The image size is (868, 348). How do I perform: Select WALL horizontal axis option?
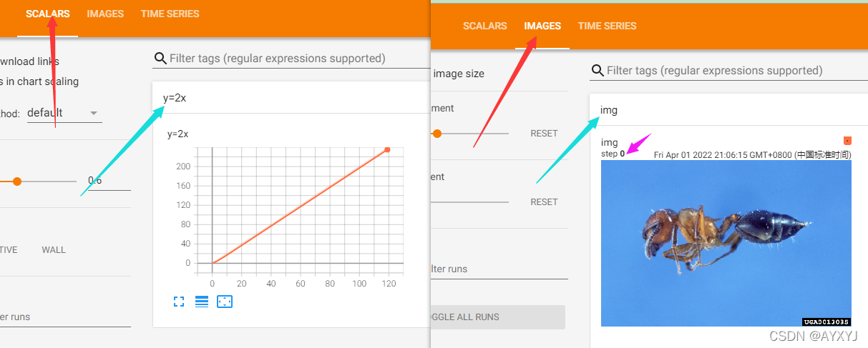coord(54,250)
